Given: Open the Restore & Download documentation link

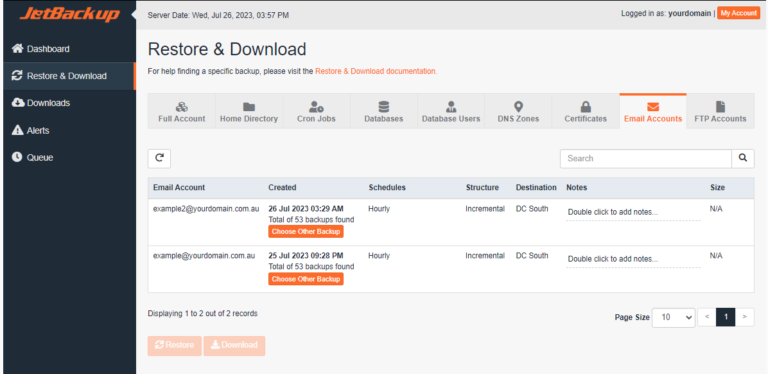Looking at the screenshot, I should click(376, 71).
